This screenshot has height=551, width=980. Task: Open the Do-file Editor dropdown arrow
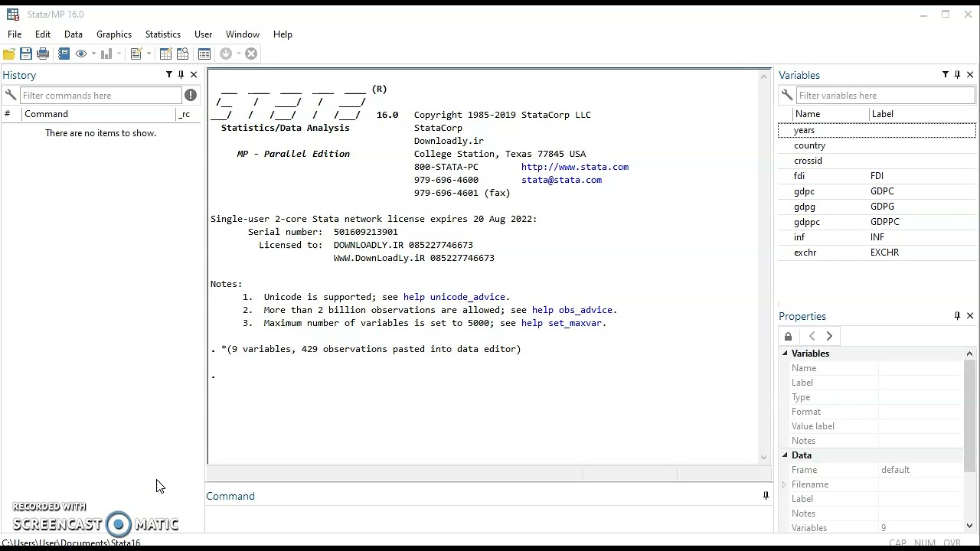coord(149,54)
